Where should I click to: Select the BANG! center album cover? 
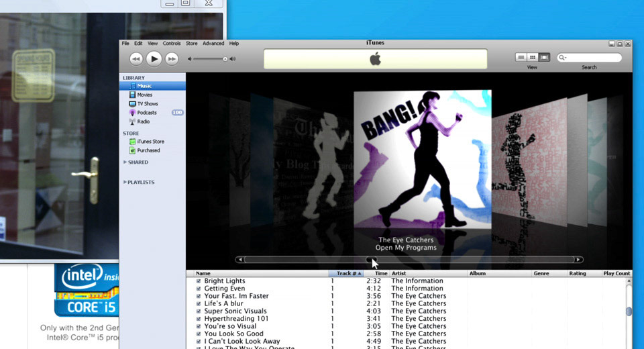(x=423, y=160)
